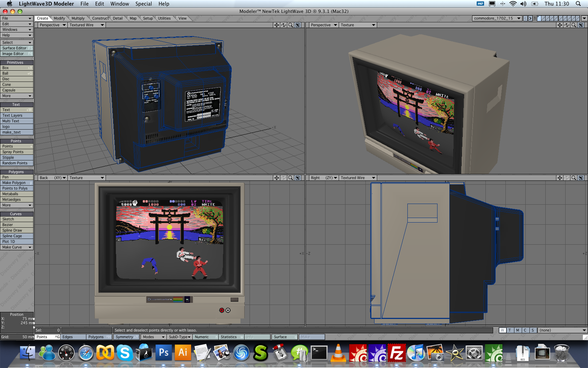
Task: Click pan icon in Back XY viewport
Action: (x=276, y=178)
